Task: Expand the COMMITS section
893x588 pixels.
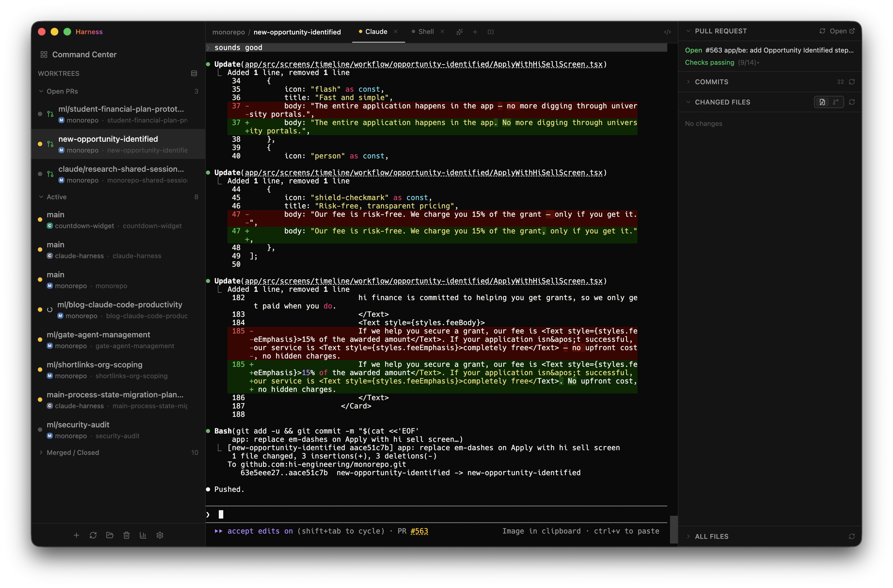Action: point(688,81)
